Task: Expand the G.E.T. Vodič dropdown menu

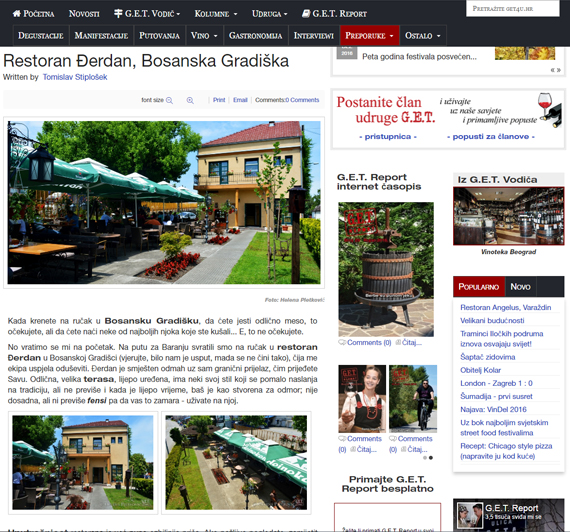Action: coord(147,14)
